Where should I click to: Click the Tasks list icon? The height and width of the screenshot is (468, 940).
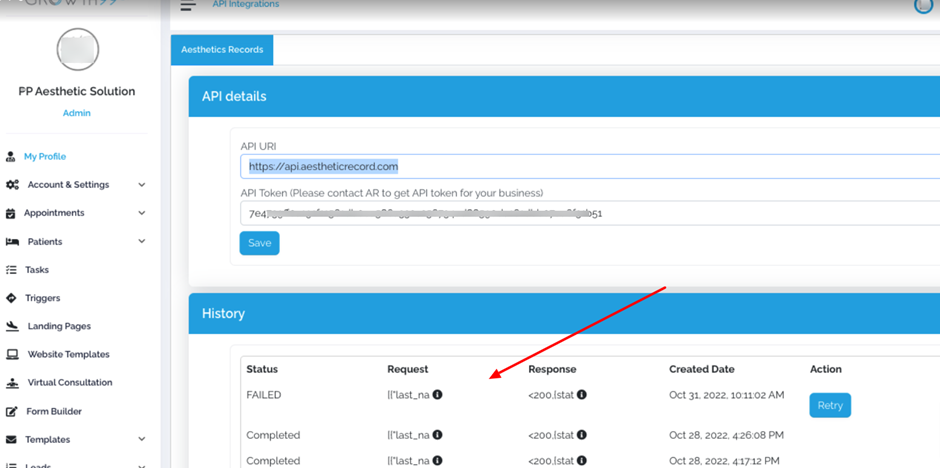[x=11, y=270]
